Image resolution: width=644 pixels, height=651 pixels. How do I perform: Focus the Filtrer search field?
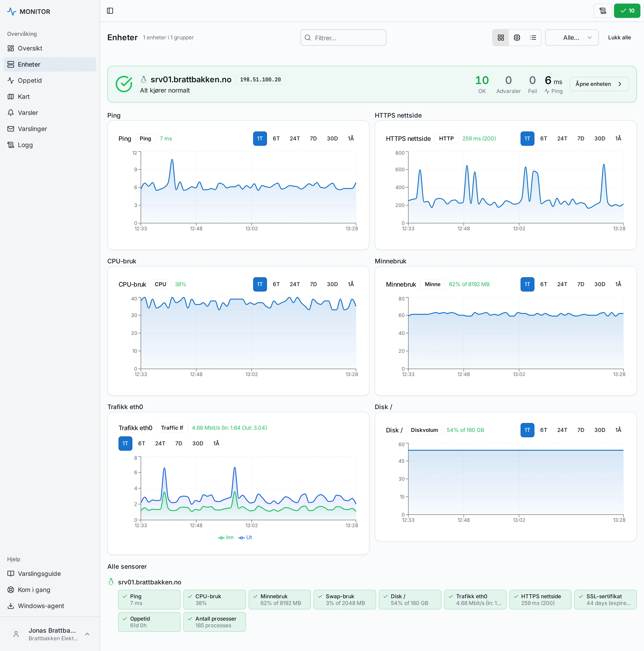(343, 38)
